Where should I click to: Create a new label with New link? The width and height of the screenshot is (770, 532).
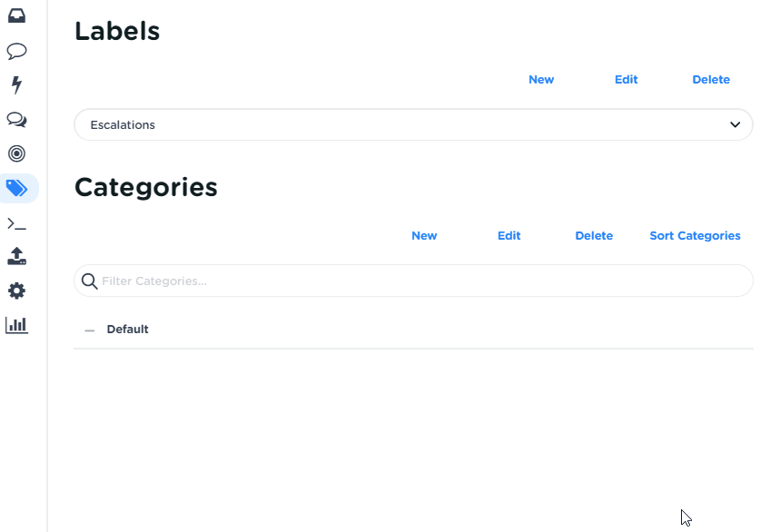point(541,79)
